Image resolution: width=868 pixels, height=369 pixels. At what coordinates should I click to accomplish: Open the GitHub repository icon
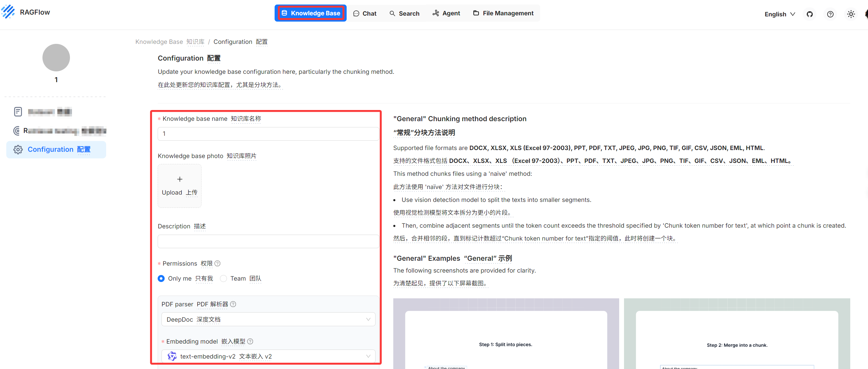(810, 14)
